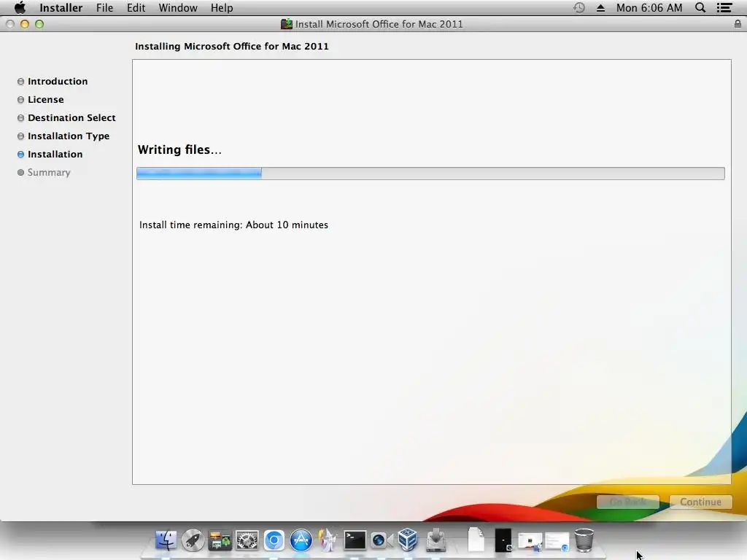Open Spotlight search magnifier
Image resolution: width=747 pixels, height=560 pixels.
(700, 7)
